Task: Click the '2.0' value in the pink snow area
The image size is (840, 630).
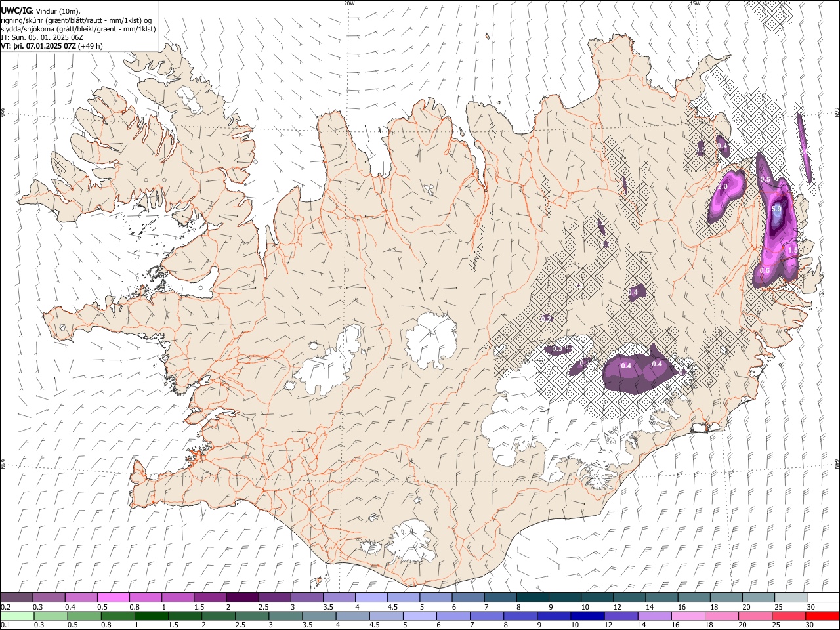Action: 723,187
